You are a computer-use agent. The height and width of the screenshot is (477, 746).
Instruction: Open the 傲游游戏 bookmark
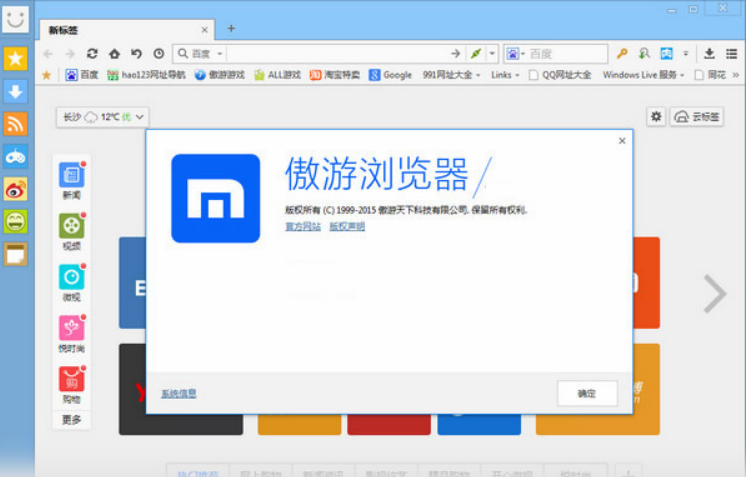(x=219, y=75)
